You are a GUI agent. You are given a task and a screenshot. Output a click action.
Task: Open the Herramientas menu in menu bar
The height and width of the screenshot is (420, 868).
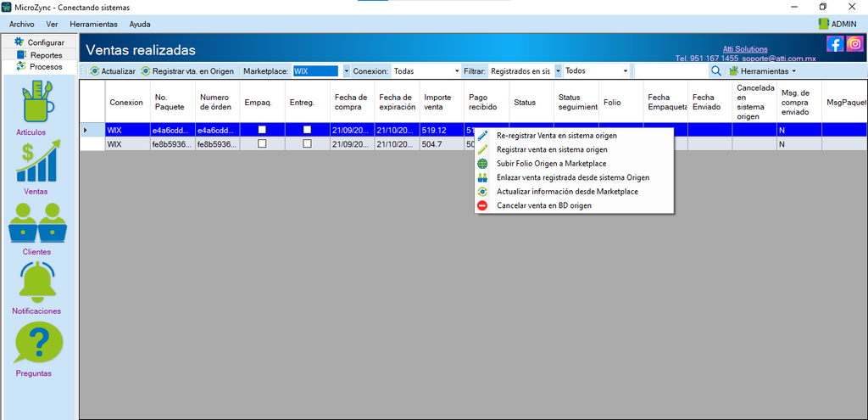click(93, 25)
